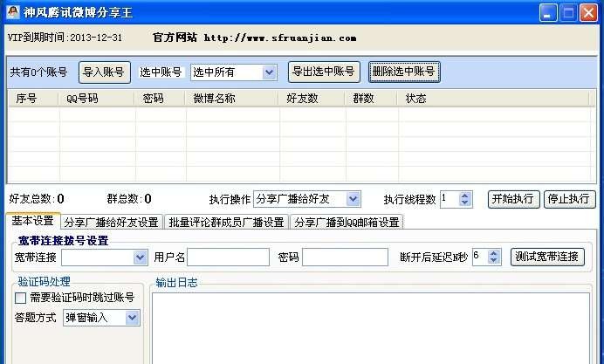Click 导入账号 import accounts button
Screen dimensions: 604x364
click(105, 72)
